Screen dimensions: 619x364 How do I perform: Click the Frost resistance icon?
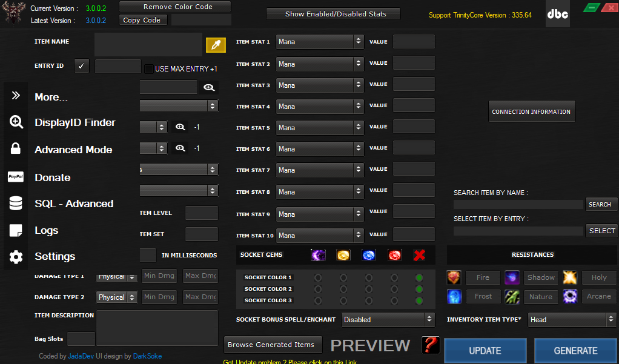click(454, 296)
